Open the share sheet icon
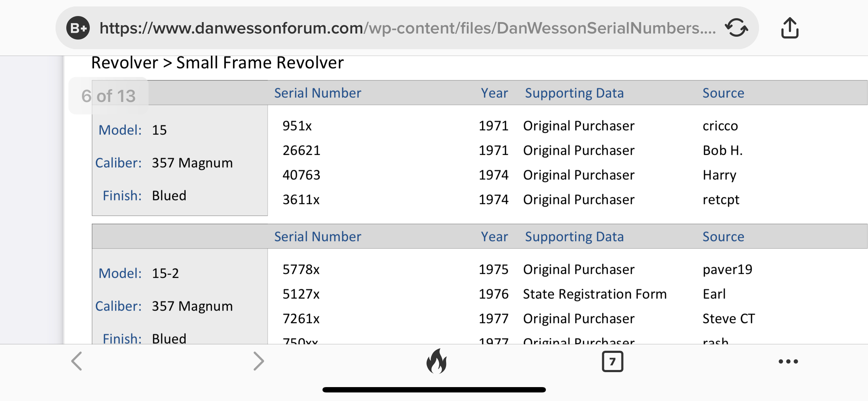The height and width of the screenshot is (401, 868). point(790,28)
